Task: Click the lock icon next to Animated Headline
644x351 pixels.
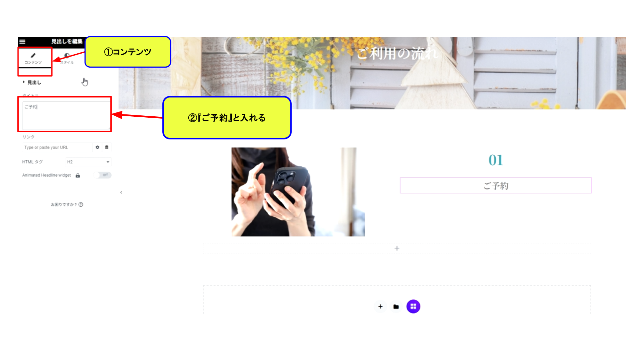Action: [78, 175]
